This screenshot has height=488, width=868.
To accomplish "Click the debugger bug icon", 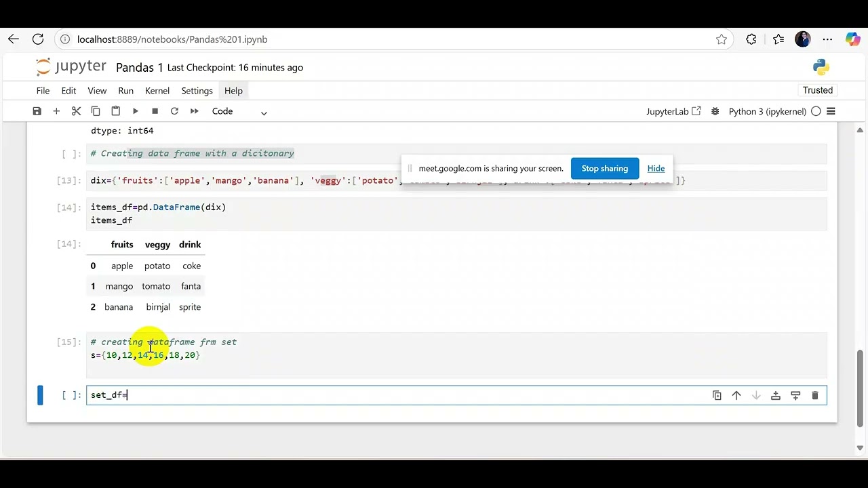I will coord(715,111).
